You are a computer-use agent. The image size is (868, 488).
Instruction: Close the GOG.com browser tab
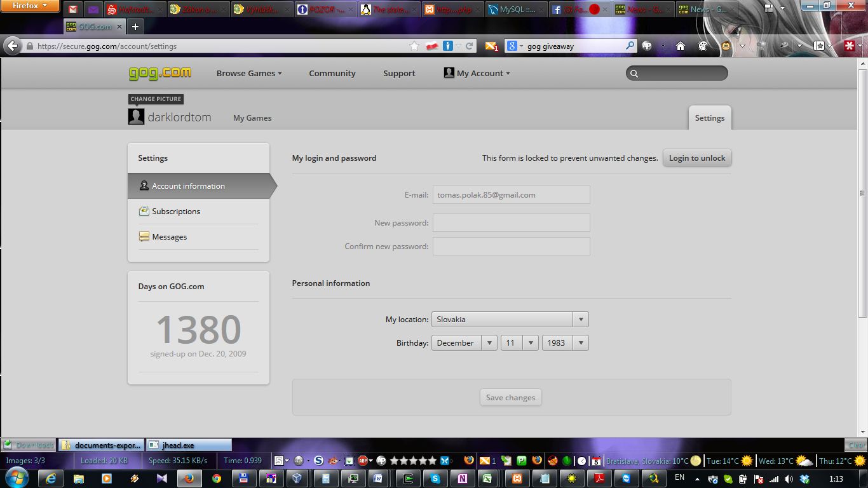(118, 27)
